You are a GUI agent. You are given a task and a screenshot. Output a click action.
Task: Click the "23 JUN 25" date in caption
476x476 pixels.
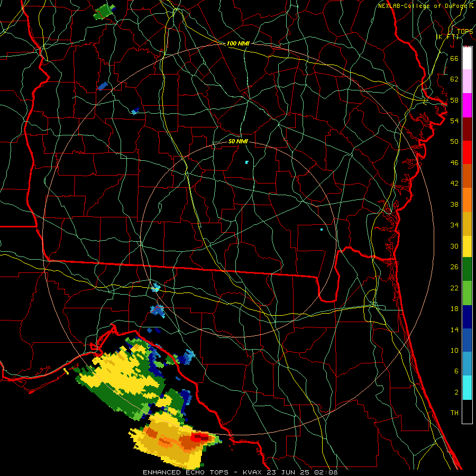pos(289,472)
